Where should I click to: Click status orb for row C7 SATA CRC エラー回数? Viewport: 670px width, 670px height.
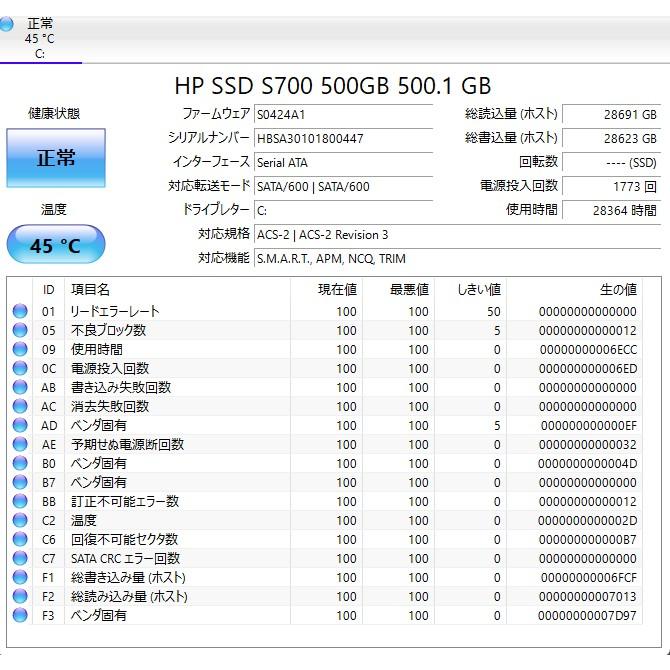coord(20,558)
